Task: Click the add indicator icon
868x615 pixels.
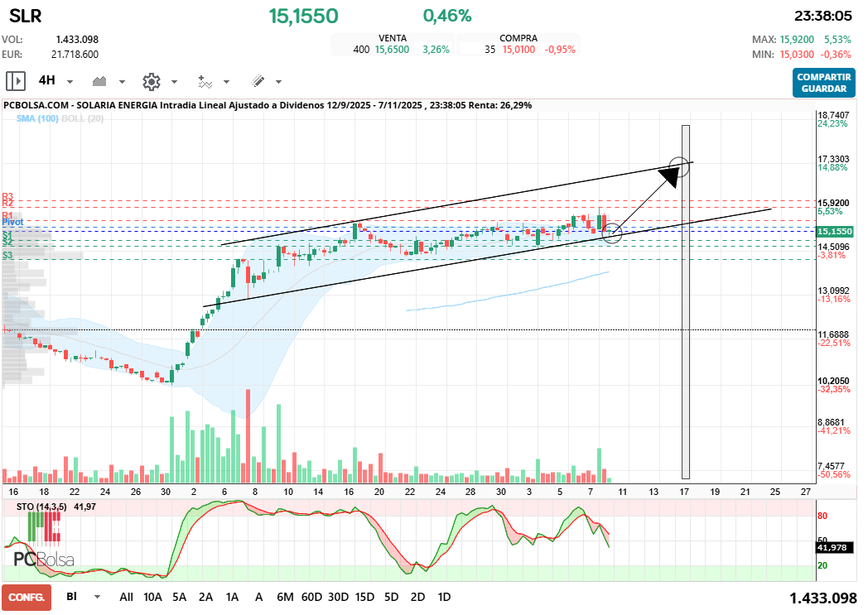Action: click(204, 81)
